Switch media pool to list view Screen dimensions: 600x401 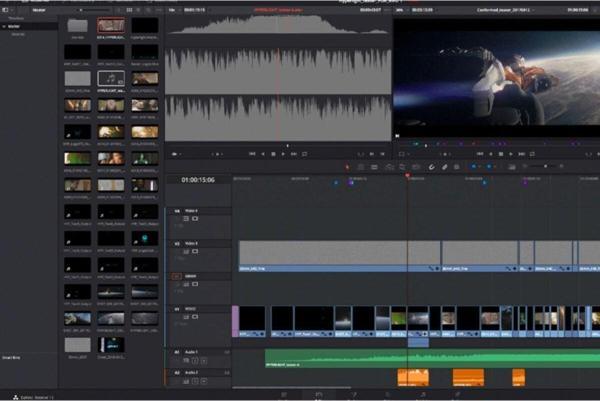[x=139, y=10]
